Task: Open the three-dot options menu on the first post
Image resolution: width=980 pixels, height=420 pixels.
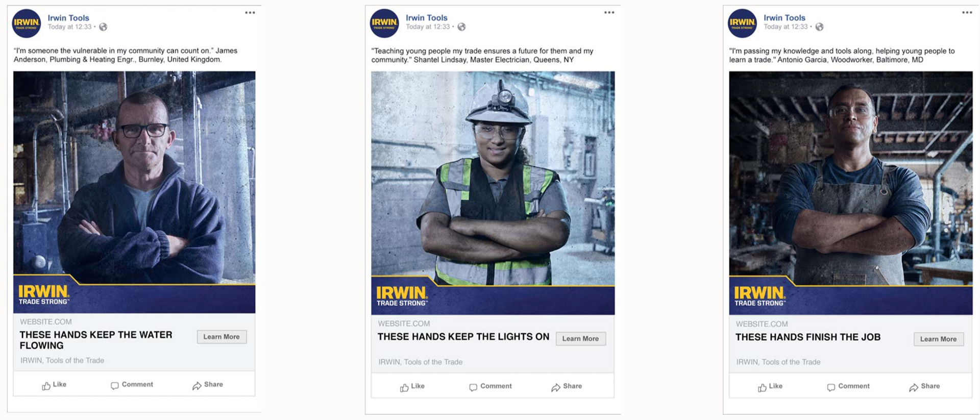Action: [x=250, y=13]
